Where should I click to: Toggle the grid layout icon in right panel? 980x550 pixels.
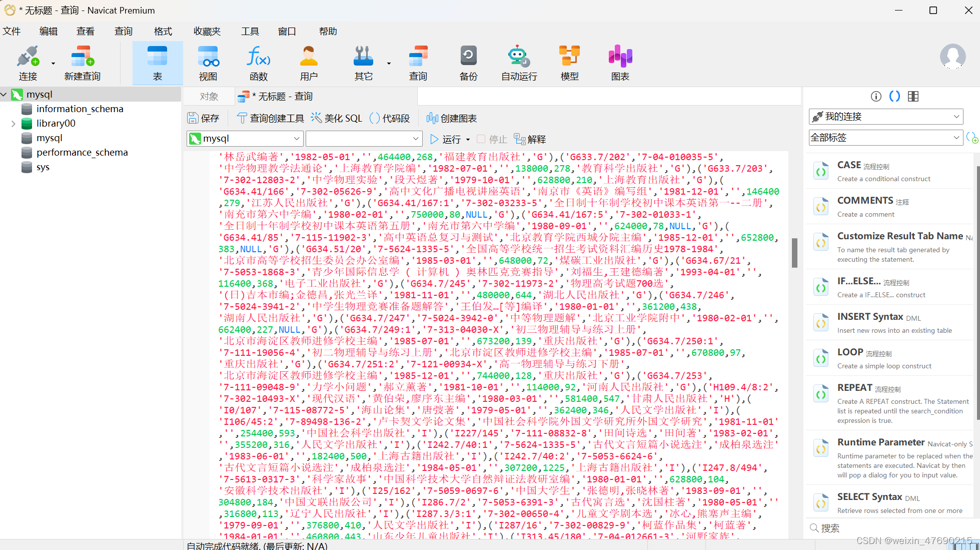pyautogui.click(x=913, y=97)
